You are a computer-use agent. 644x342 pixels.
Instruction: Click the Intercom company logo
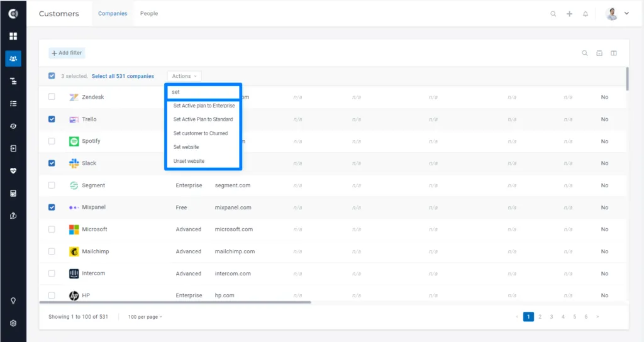point(74,274)
